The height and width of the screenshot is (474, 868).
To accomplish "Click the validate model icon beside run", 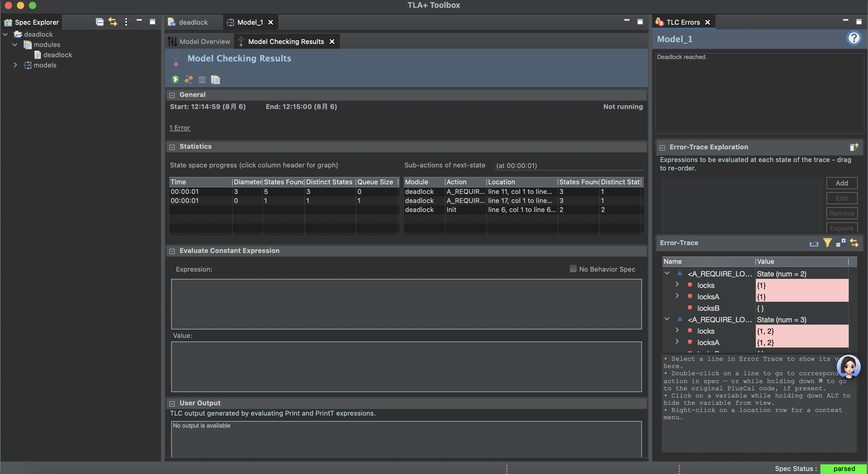I will [189, 80].
